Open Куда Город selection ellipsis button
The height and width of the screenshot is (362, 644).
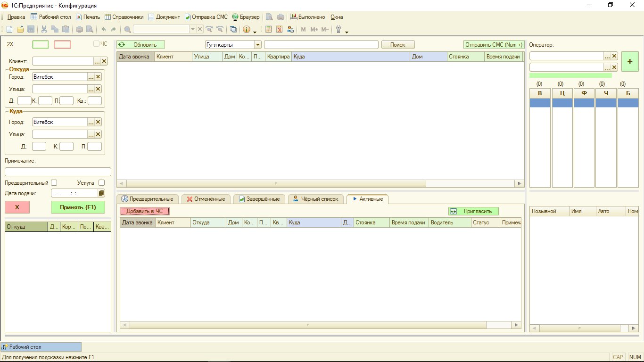pos(91,122)
